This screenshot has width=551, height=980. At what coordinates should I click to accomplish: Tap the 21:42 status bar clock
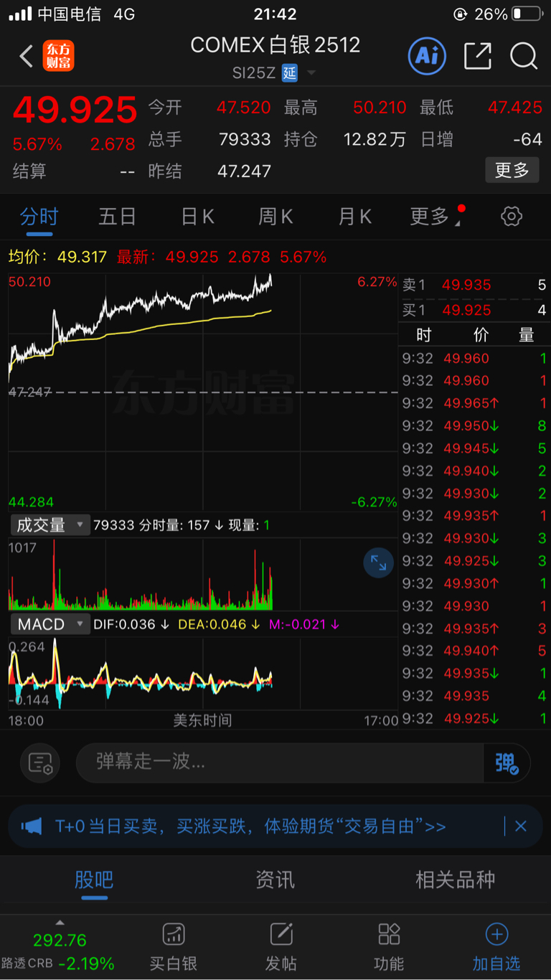tap(275, 14)
